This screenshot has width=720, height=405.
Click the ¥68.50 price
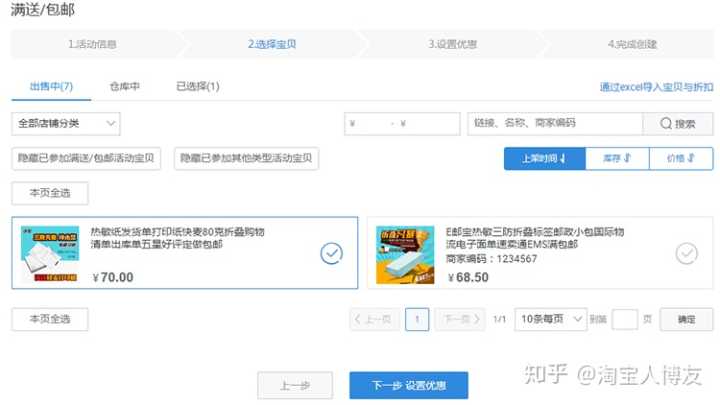click(x=468, y=277)
